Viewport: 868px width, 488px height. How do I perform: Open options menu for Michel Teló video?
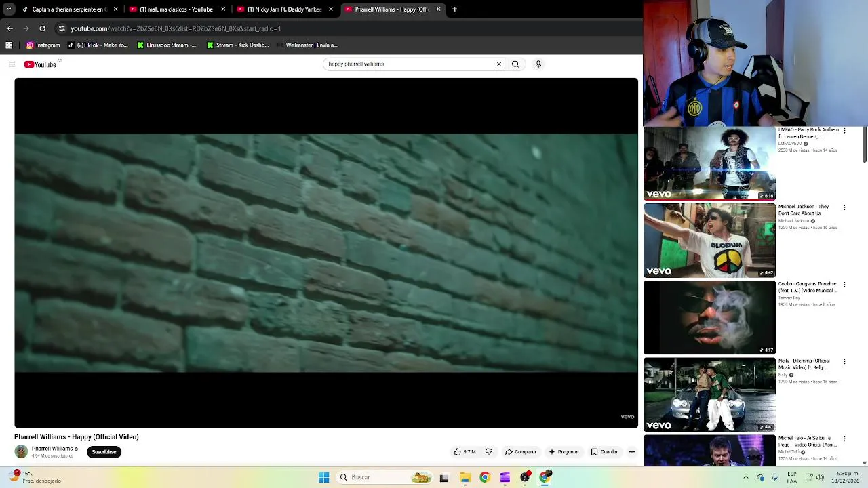click(x=844, y=439)
